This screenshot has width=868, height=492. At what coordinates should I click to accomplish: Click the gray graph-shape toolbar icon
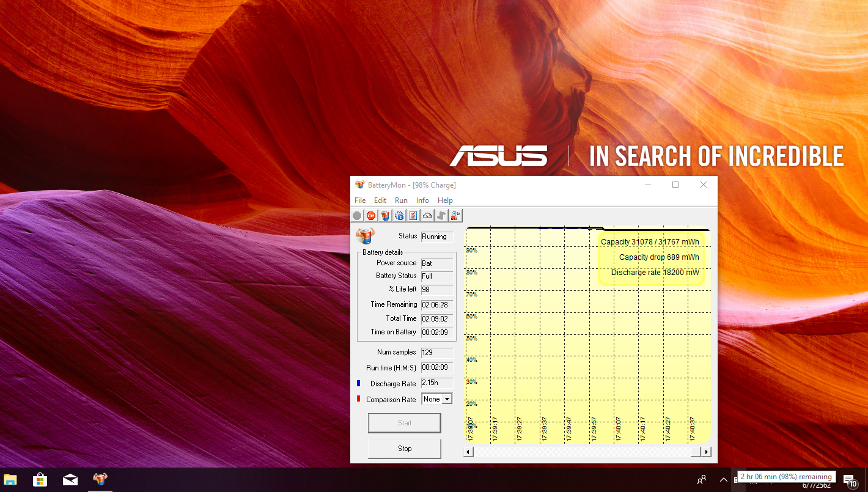[441, 216]
